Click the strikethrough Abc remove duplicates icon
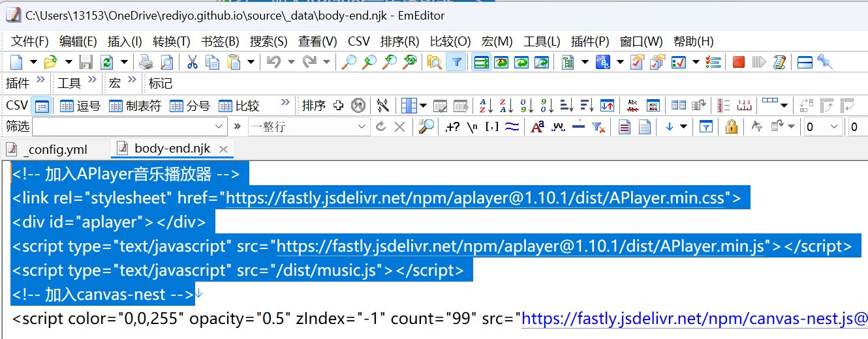 click(x=632, y=106)
